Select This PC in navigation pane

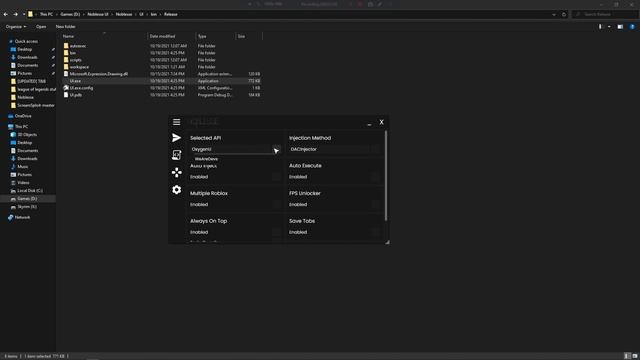pyautogui.click(x=21, y=127)
